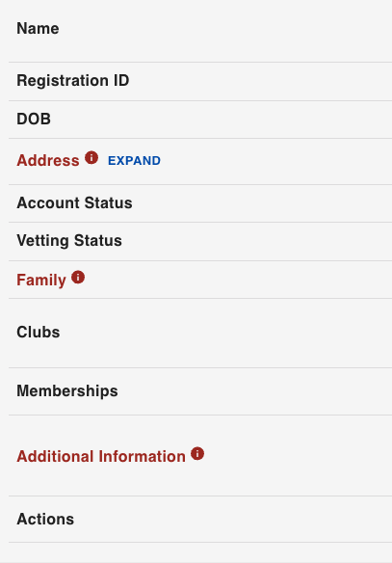Click the Memberships row label
Viewport: 392px width, 563px height.
(67, 391)
